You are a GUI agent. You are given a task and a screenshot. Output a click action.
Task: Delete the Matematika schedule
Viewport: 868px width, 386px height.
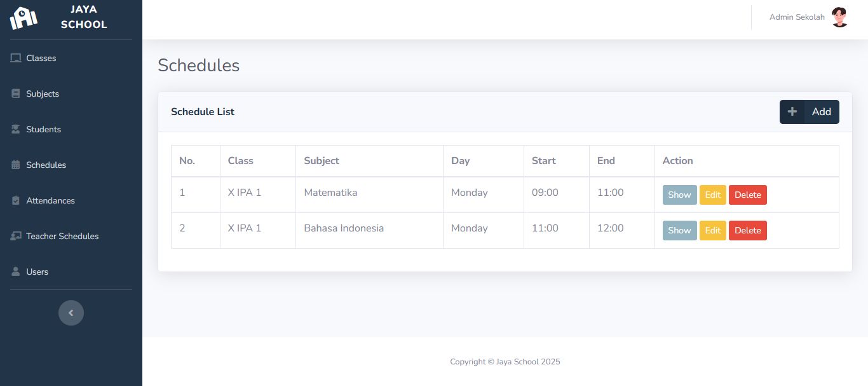[747, 195]
